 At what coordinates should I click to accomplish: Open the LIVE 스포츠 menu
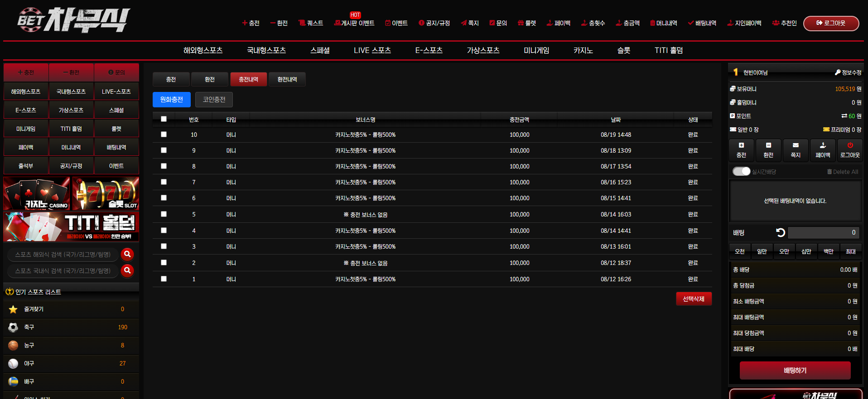372,50
